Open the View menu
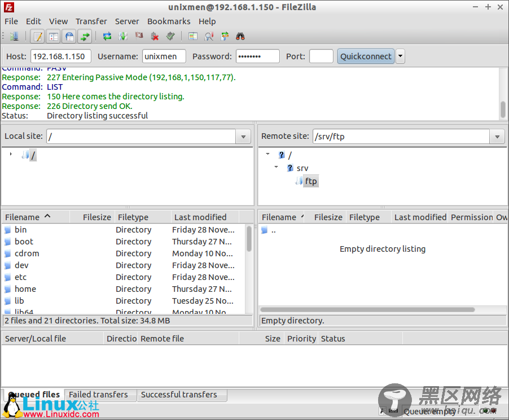Image resolution: width=509 pixels, height=420 pixels. [59, 21]
